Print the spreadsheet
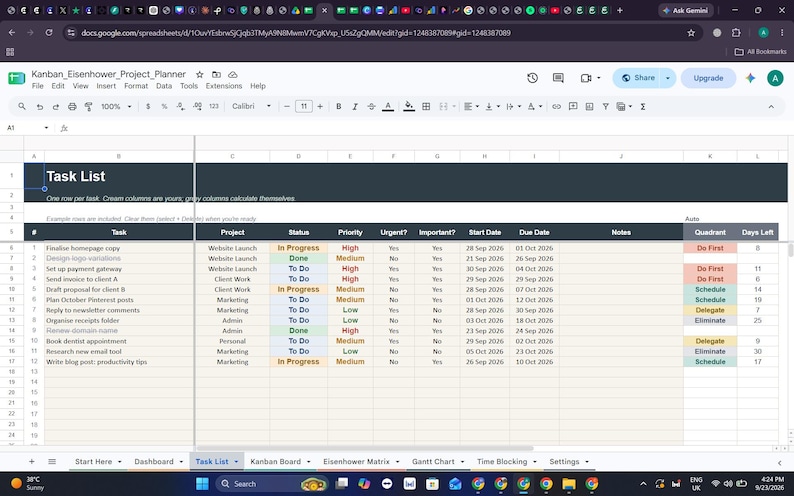The image size is (794, 496). click(x=72, y=106)
